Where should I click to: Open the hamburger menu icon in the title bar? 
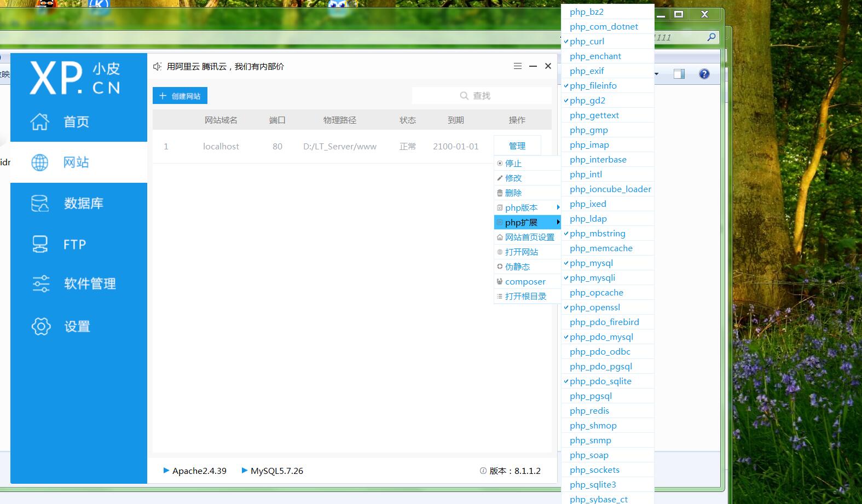point(518,66)
